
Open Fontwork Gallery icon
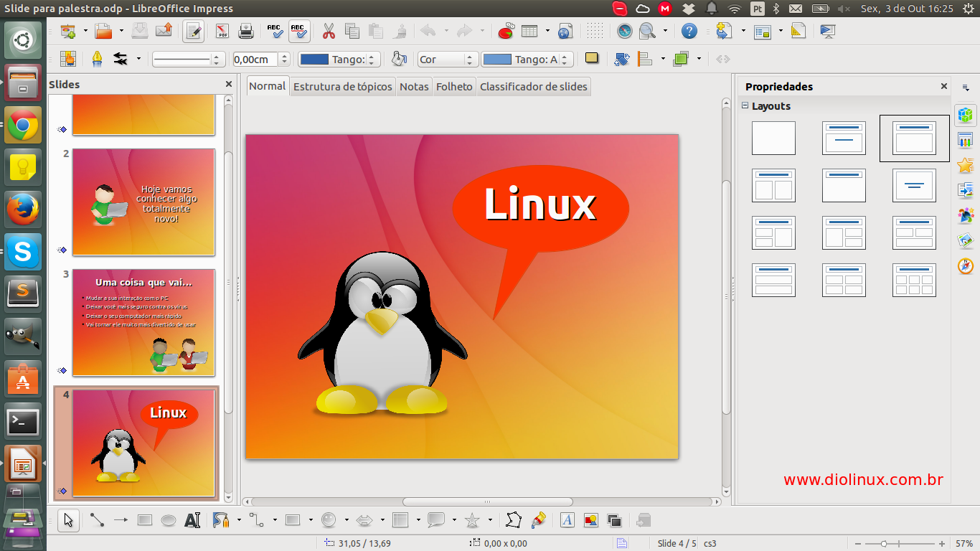[x=567, y=520]
